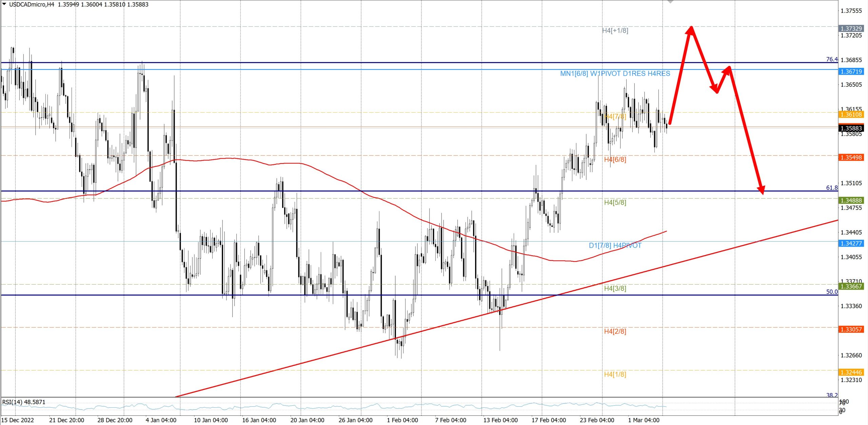868x425 pixels.
Task: Click the 1.35498 red-orange price tag
Action: (x=851, y=157)
